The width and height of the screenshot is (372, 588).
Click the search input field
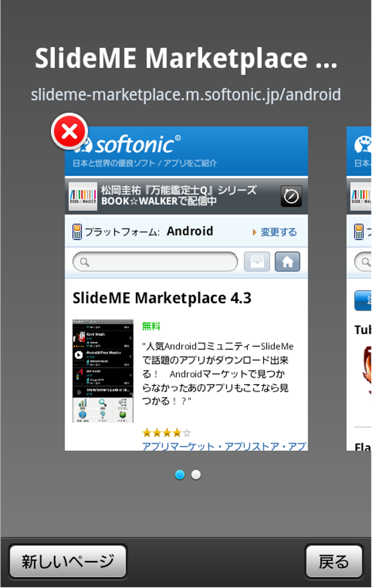[x=155, y=262]
